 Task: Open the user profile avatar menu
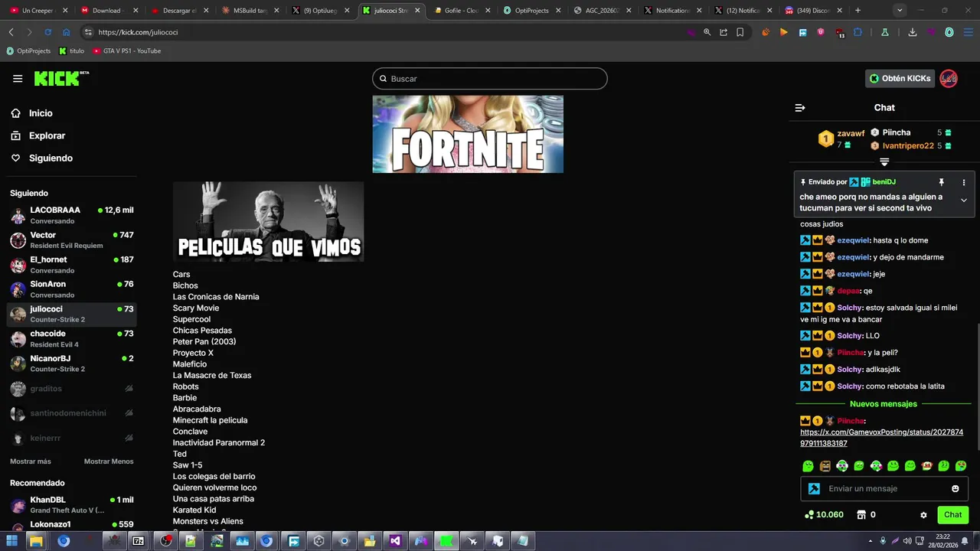pos(949,78)
